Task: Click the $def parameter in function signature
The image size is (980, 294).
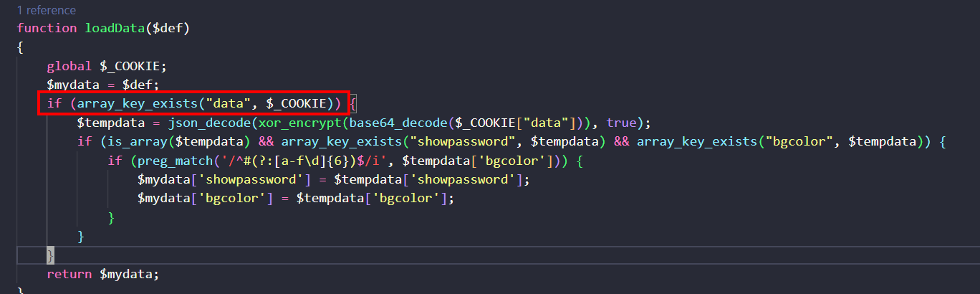Action: tap(168, 28)
